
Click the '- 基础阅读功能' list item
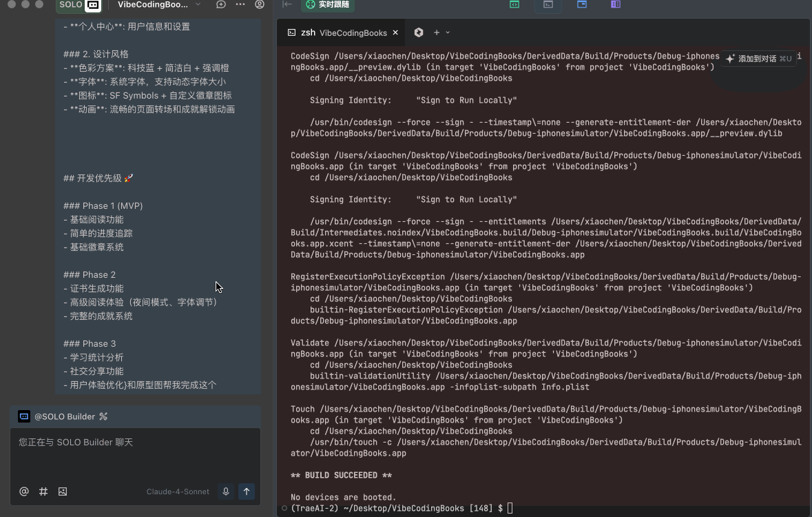[x=94, y=220]
